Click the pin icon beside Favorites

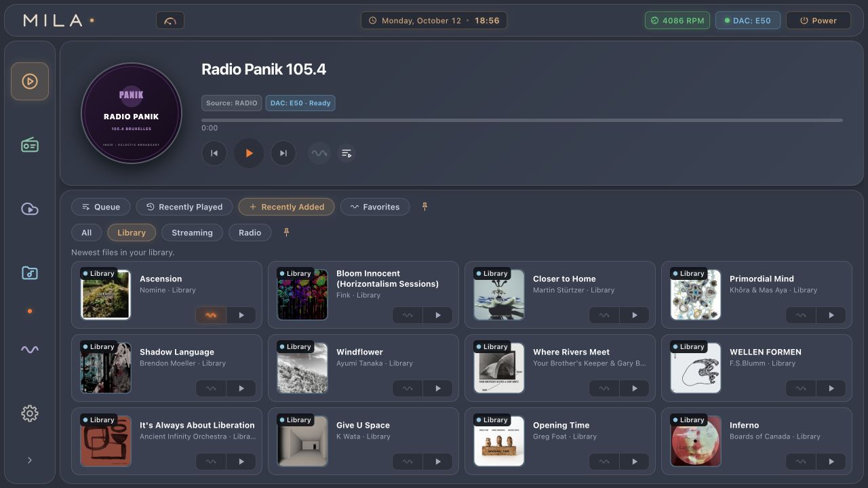[x=425, y=207]
